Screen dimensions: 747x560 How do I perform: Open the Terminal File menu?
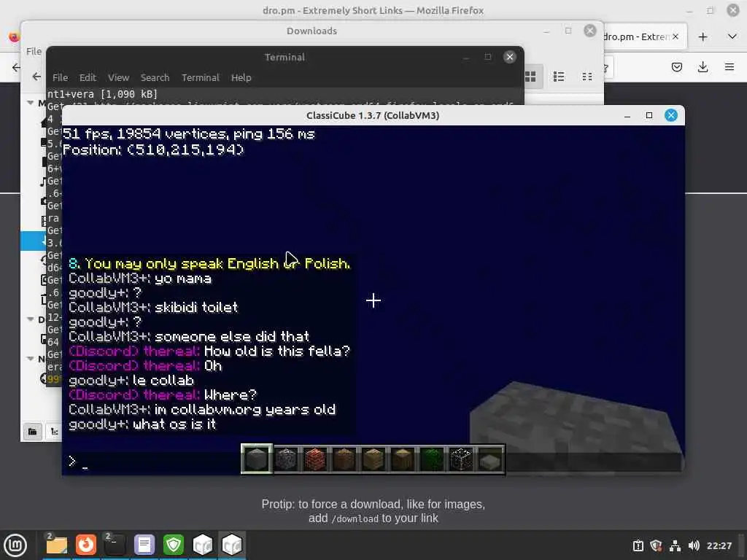pos(60,77)
